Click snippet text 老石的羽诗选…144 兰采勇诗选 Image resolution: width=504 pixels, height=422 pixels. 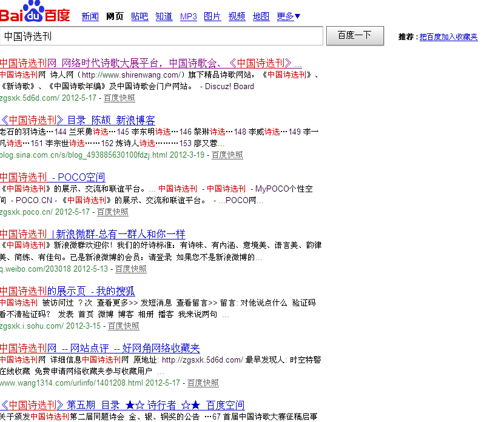(54, 132)
